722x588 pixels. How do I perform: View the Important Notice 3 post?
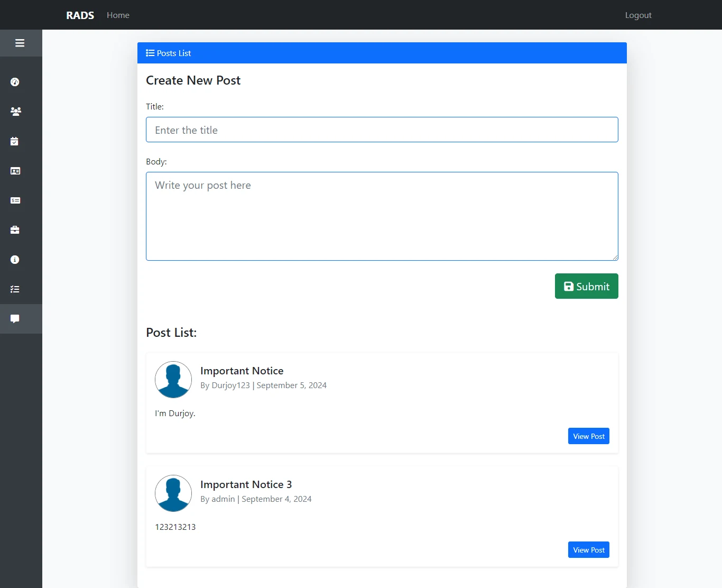pyautogui.click(x=589, y=550)
